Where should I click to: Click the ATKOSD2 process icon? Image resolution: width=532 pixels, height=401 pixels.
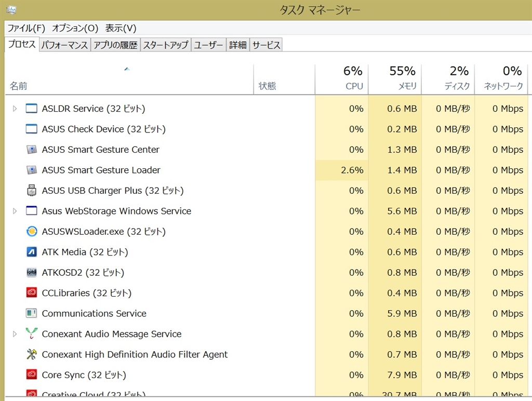(32, 273)
